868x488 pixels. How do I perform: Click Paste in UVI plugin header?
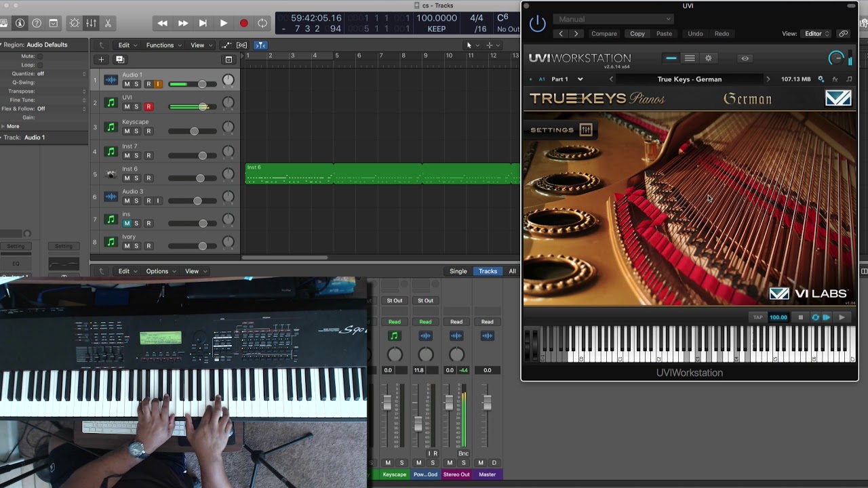[665, 34]
